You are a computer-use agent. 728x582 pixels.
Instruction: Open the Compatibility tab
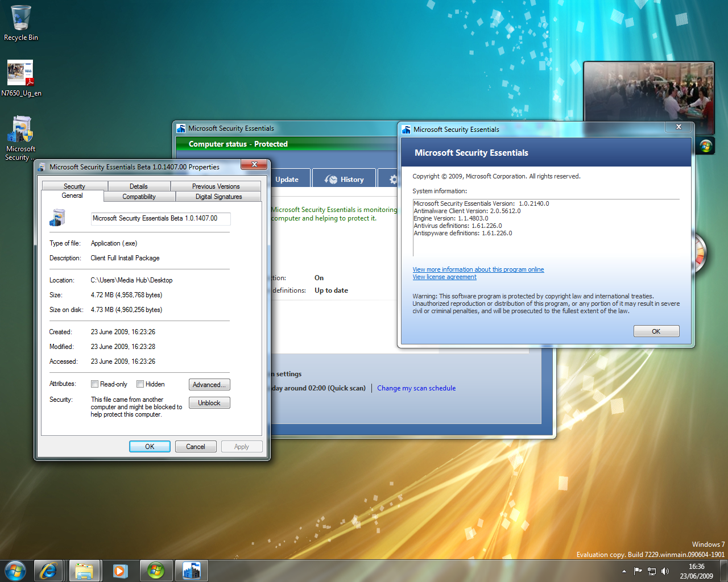139,197
